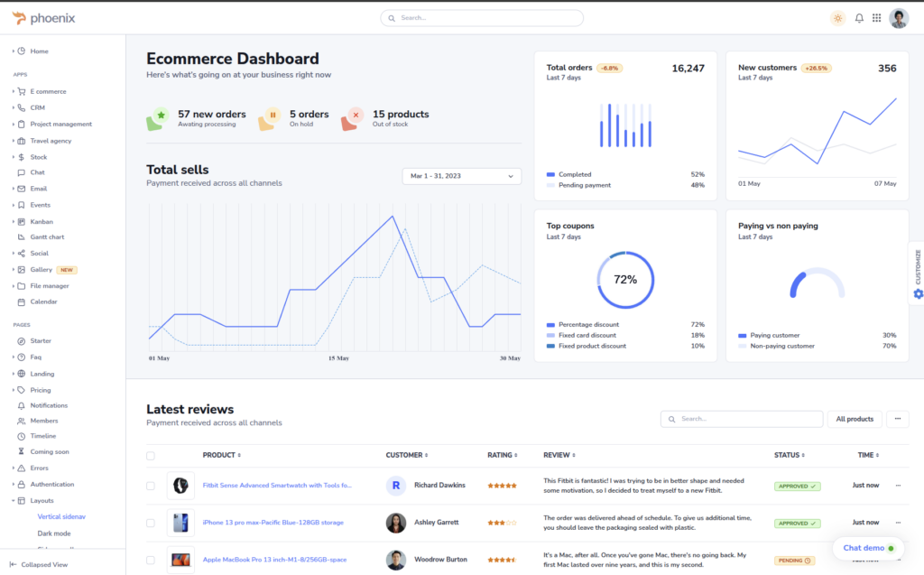The image size is (924, 575).
Task: Expand the E commerce sidebar menu
Action: 48,91
